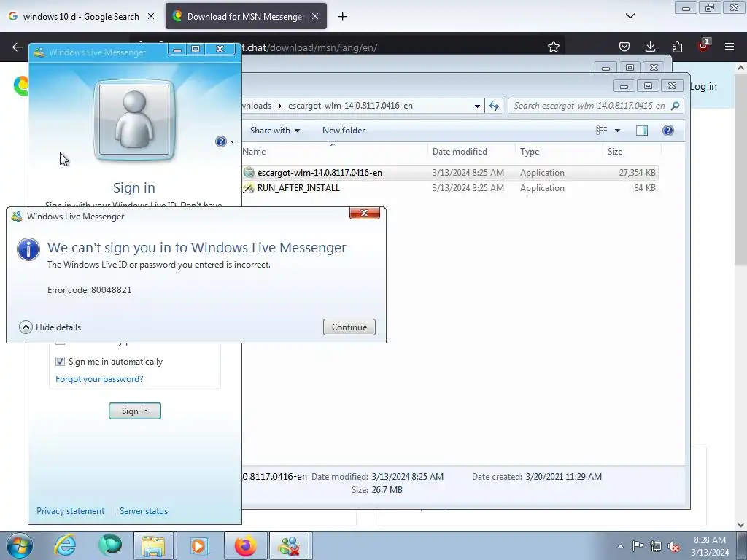This screenshot has height=560, width=747.
Task: Switch to Download for MSN Messenger tab
Action: pos(246,17)
